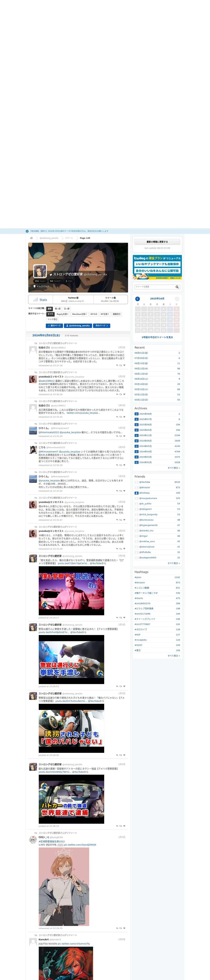Open 誘拐された子ども video thumbnail
Viewport: 210px width, 980px height.
click(71, 728)
